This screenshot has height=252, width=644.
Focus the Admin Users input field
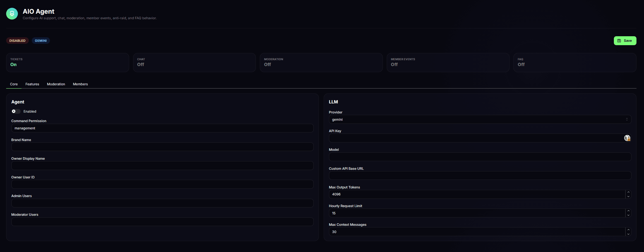[x=162, y=203]
